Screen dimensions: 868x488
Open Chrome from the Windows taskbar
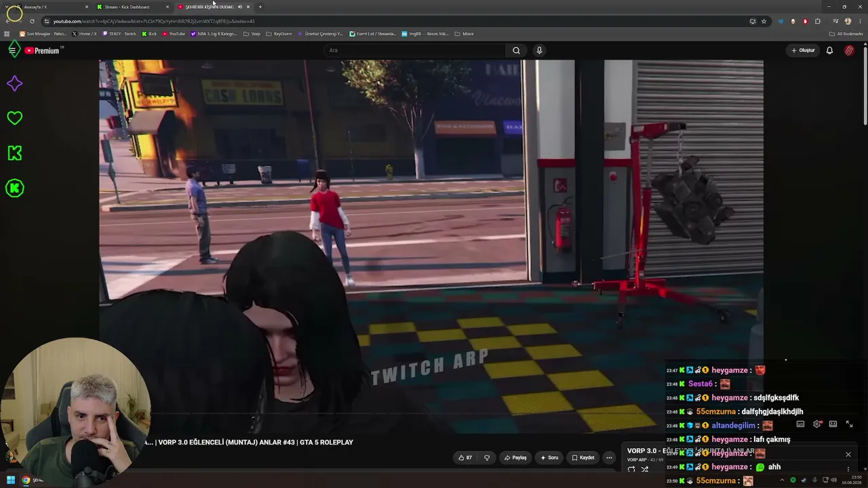point(26,480)
